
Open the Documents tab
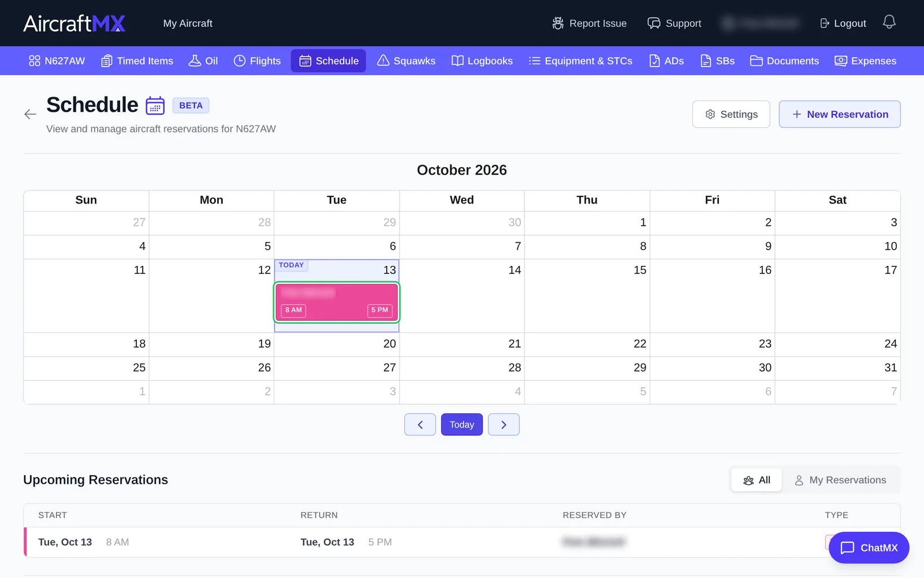[785, 61]
